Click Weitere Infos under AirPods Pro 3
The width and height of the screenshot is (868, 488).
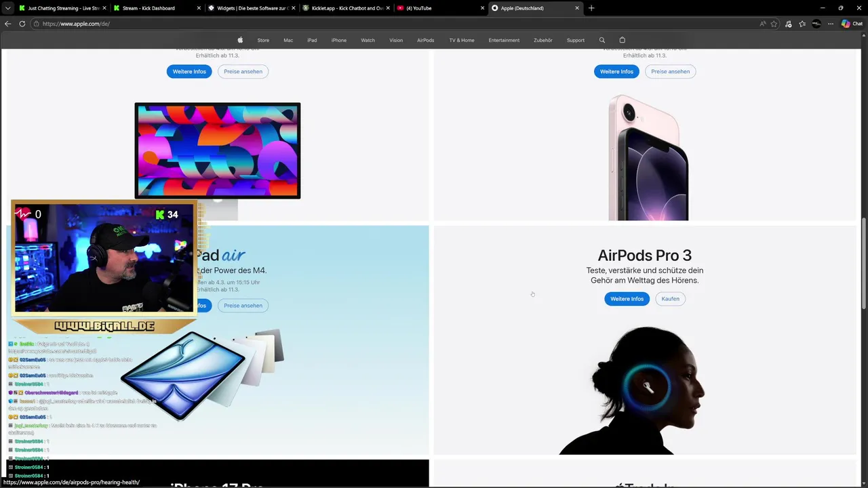point(627,298)
